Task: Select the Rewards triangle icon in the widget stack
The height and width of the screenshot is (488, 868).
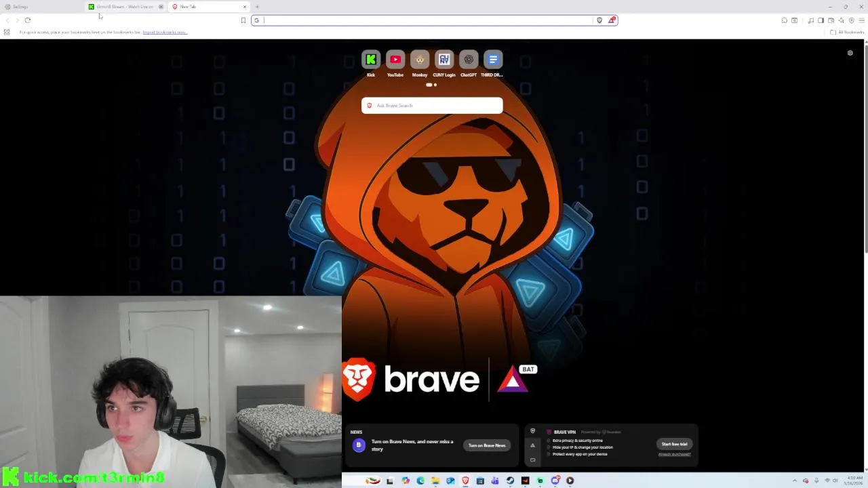Action: (532, 445)
